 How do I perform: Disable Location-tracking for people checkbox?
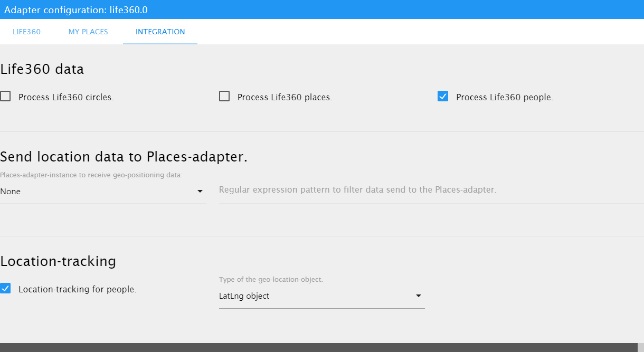click(x=5, y=288)
